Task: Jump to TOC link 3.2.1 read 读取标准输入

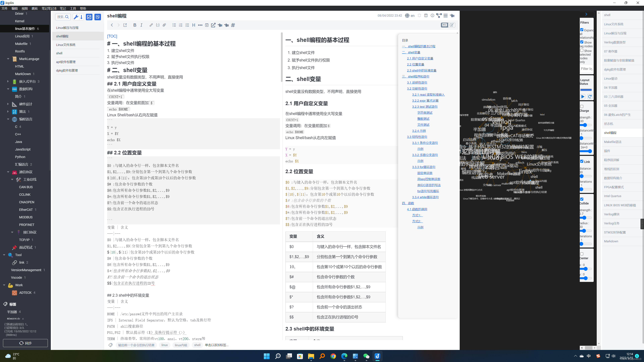Action: [428, 95]
